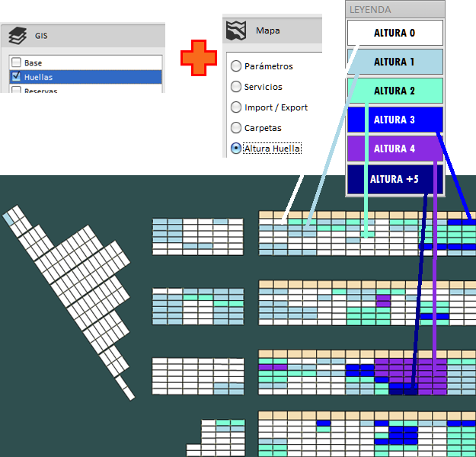Image resolution: width=476 pixels, height=457 pixels.
Task: Select Import / Export radio option
Action: [x=236, y=107]
